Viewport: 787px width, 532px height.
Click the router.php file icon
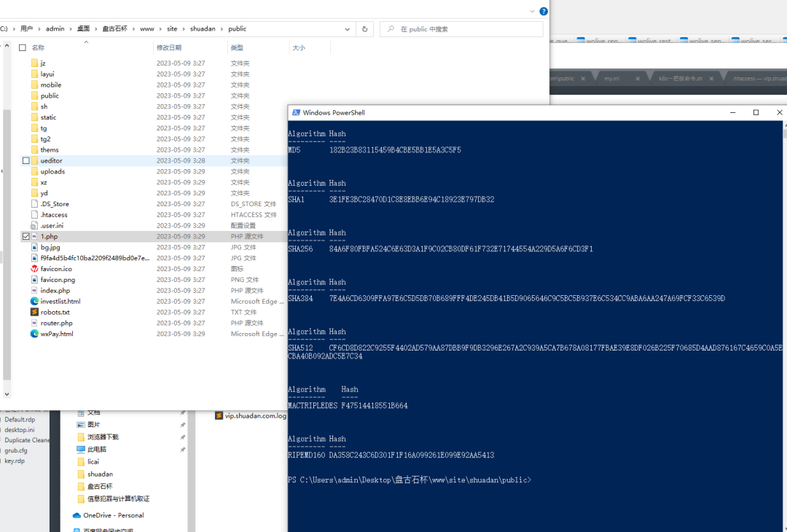pos(35,324)
